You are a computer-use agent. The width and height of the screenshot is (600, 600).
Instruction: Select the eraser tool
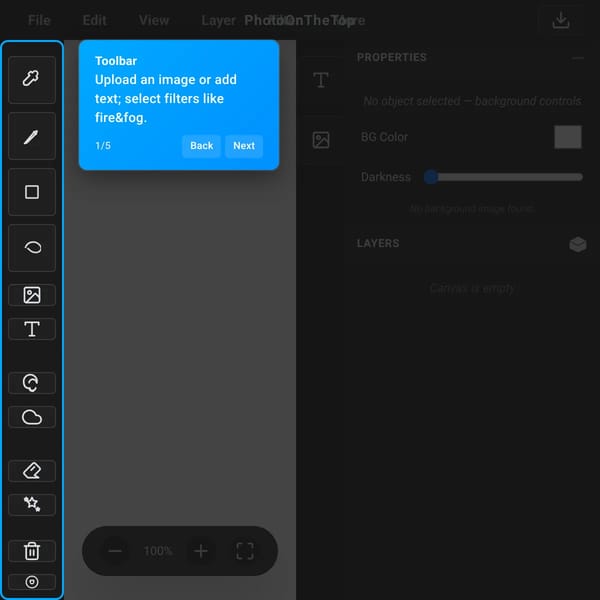[x=32, y=471]
